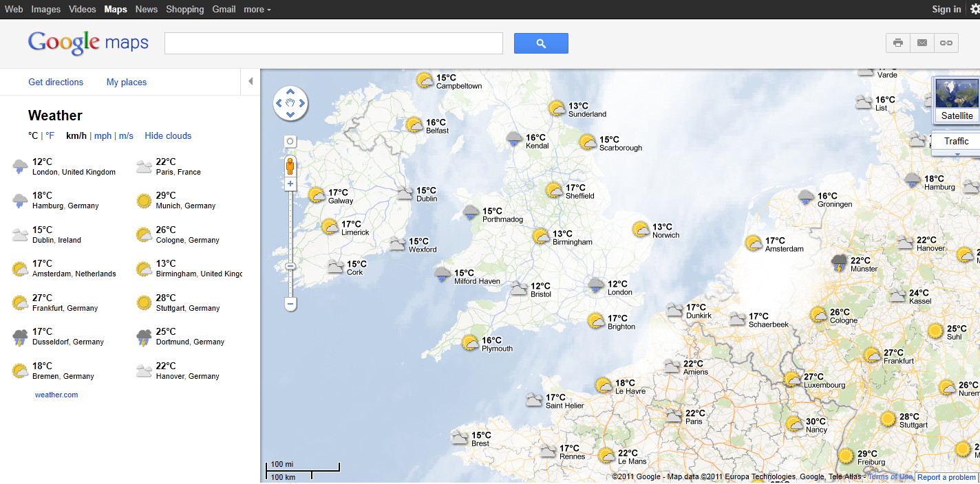Open weather.com link
980x484 pixels.
56,395
